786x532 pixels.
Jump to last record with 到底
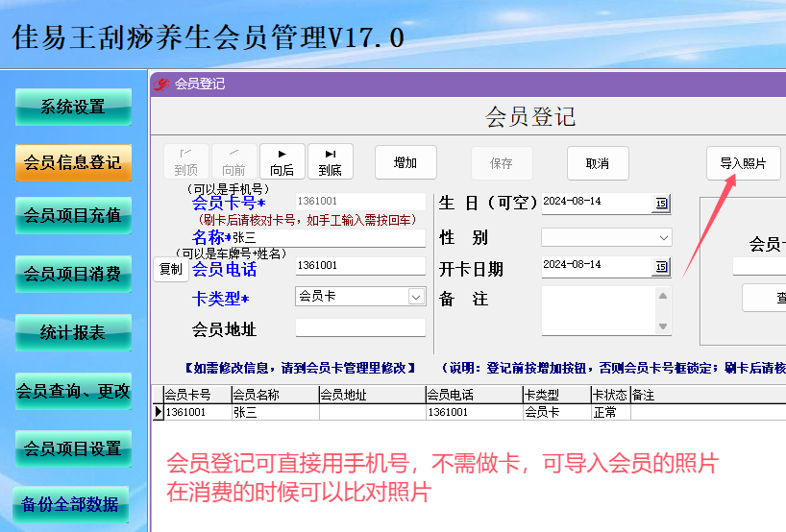tap(331, 161)
